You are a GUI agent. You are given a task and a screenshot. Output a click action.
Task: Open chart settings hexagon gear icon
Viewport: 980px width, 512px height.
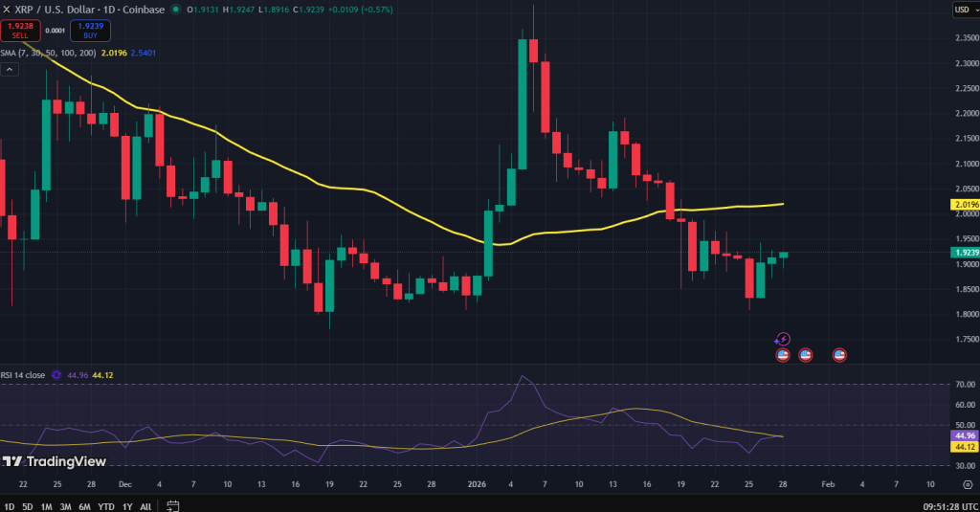(968, 484)
